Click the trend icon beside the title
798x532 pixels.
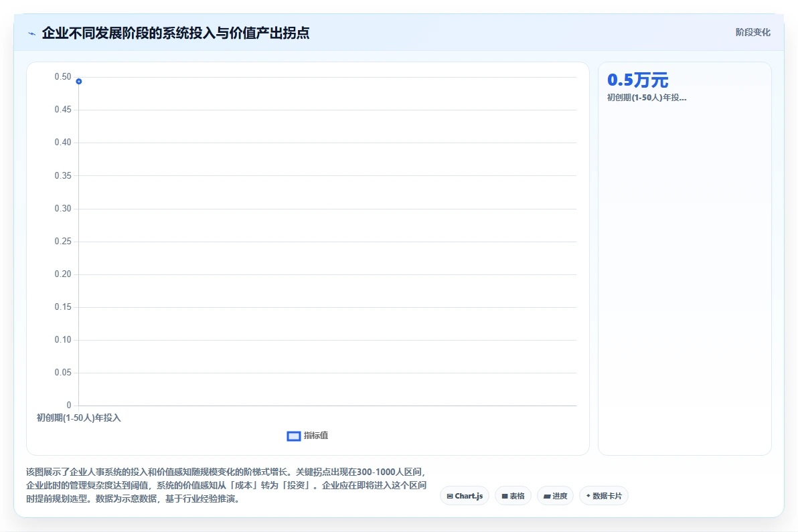click(31, 33)
